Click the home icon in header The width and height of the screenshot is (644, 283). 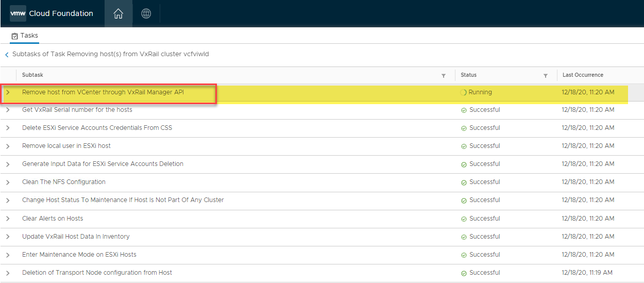118,14
